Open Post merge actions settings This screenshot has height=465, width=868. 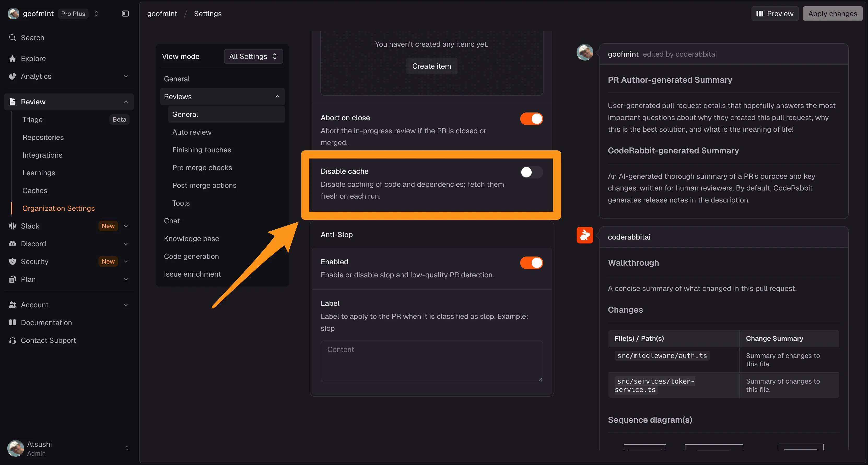pyautogui.click(x=204, y=185)
